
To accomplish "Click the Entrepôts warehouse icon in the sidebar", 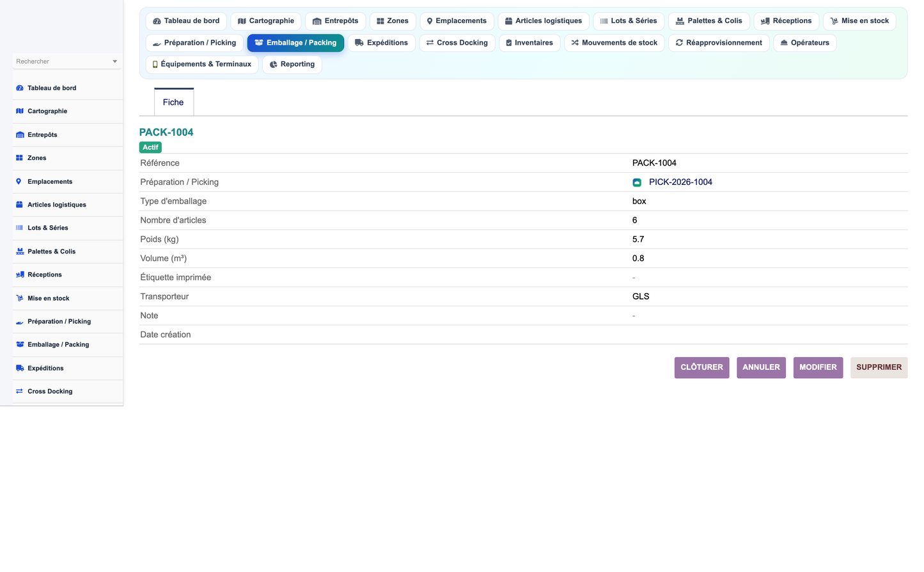I will pyautogui.click(x=20, y=135).
